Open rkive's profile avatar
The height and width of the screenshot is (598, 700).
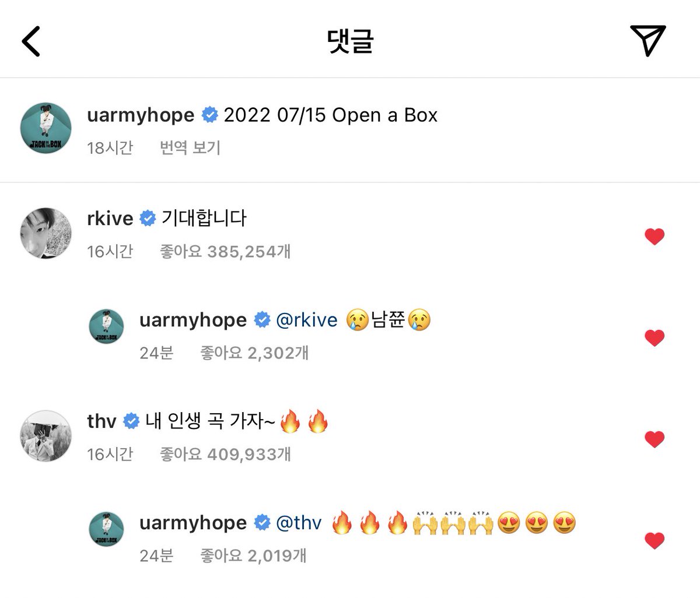point(45,232)
